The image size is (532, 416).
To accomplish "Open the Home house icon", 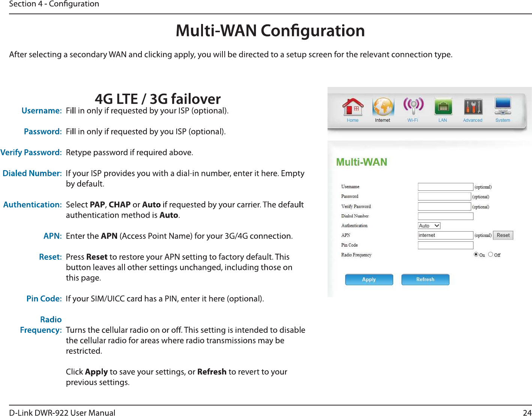I will [x=353, y=106].
